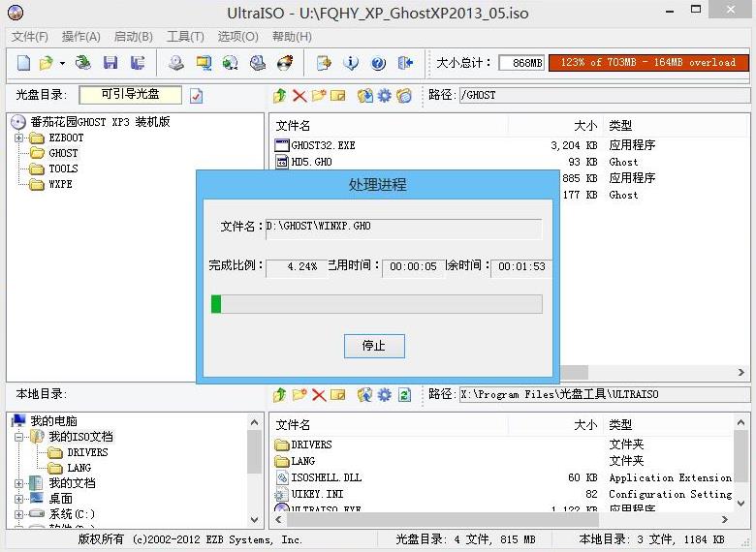Collapse the 我的ISO文档 tree node
Image resolution: width=756 pixels, height=552 pixels.
[18, 437]
